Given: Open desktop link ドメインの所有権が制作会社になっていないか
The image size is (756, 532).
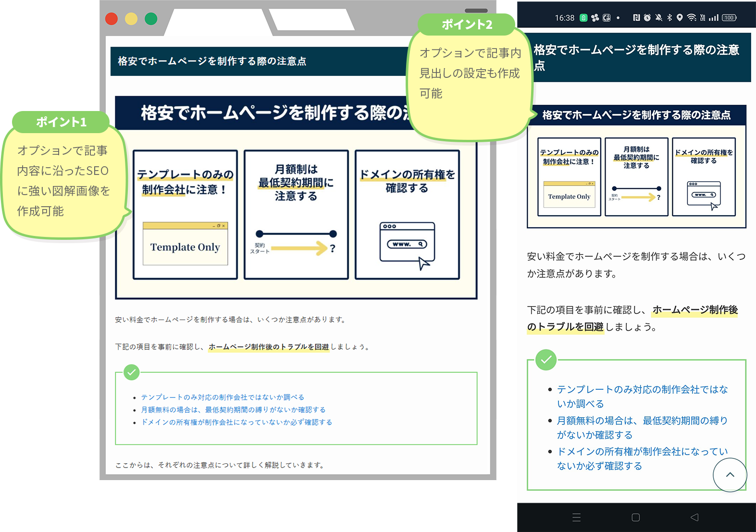Looking at the screenshot, I should coord(236,422).
